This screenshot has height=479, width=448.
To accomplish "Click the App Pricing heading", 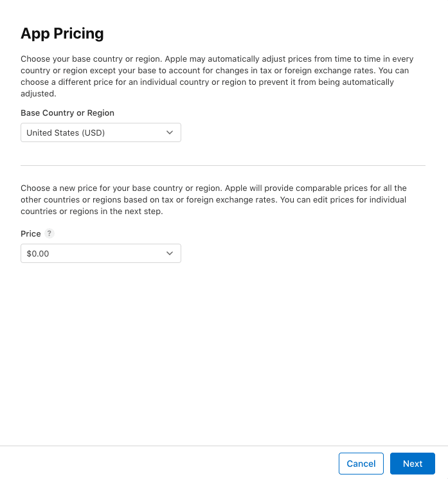I will [x=62, y=33].
